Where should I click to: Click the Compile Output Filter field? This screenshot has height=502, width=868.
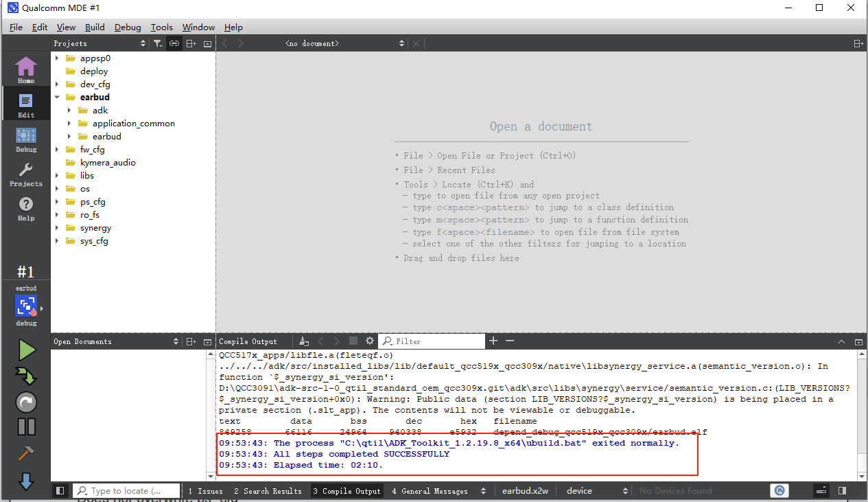click(432, 341)
